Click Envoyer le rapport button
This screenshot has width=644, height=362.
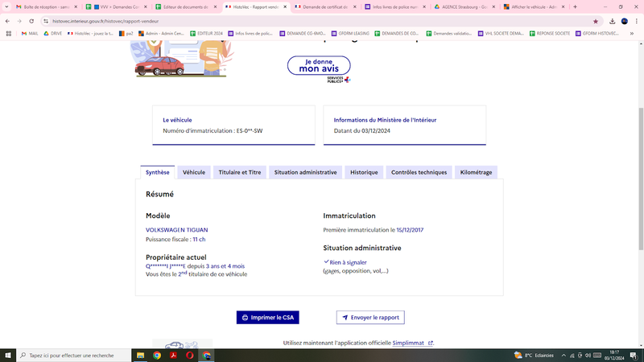(370, 317)
